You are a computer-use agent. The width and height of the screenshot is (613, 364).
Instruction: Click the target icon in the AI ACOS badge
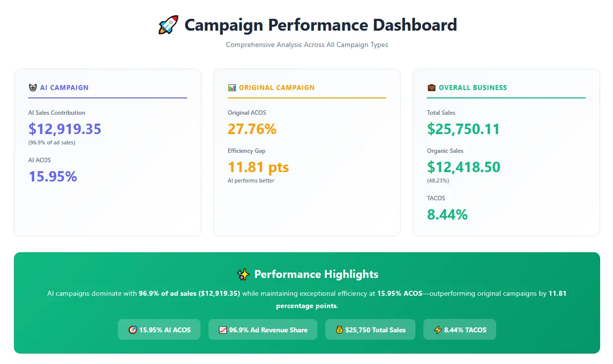133,330
